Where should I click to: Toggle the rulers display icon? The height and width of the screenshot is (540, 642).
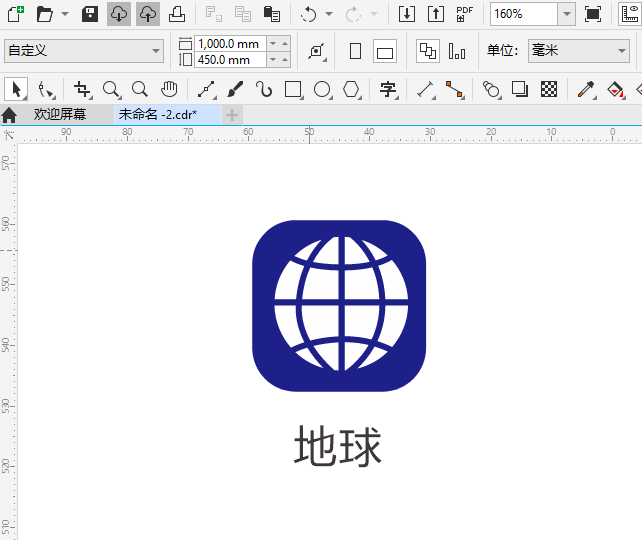tap(630, 14)
